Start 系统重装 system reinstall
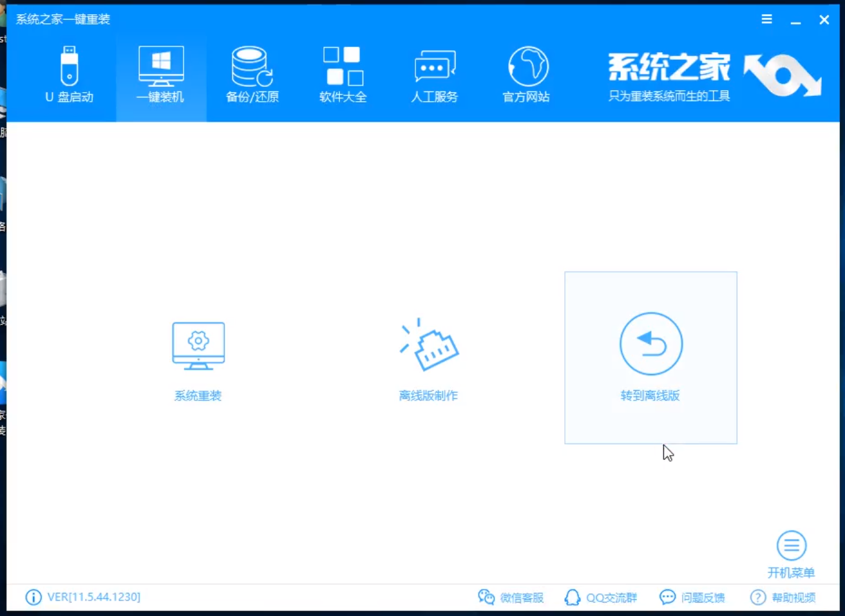 (198, 358)
